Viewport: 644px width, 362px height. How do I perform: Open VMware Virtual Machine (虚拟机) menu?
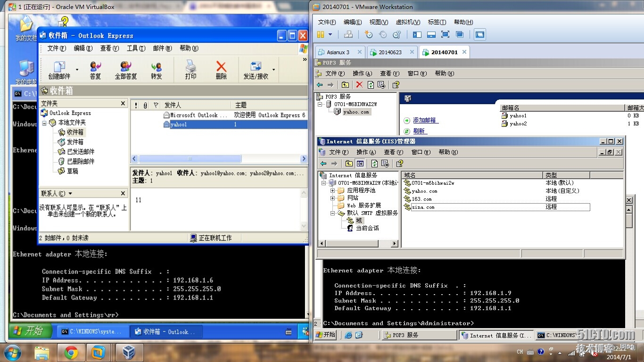click(x=408, y=22)
